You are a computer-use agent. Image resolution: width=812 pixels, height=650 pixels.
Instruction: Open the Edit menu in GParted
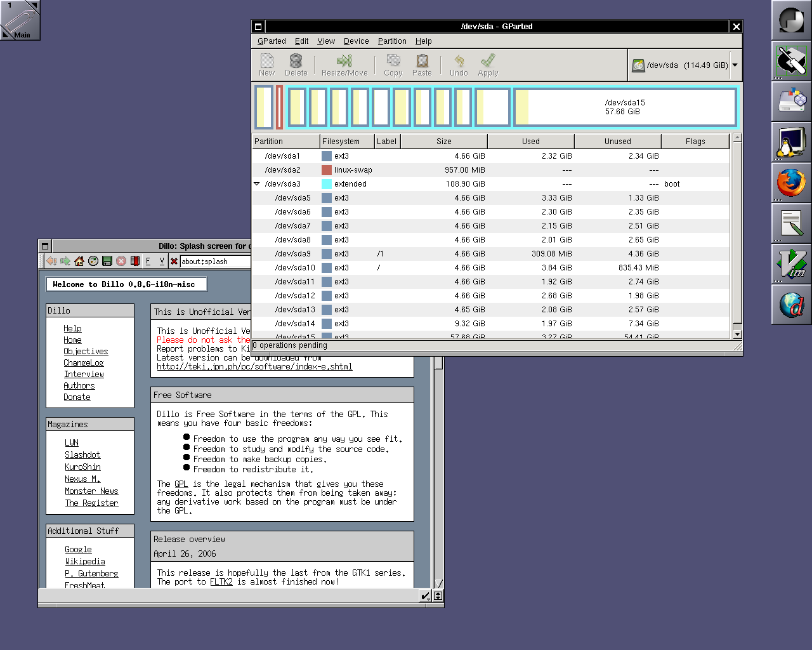tap(301, 41)
